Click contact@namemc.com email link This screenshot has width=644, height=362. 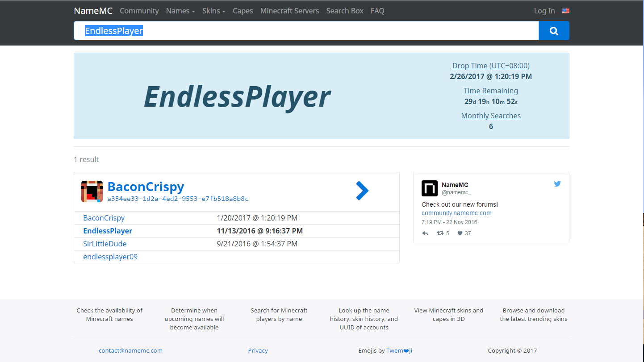pyautogui.click(x=130, y=350)
